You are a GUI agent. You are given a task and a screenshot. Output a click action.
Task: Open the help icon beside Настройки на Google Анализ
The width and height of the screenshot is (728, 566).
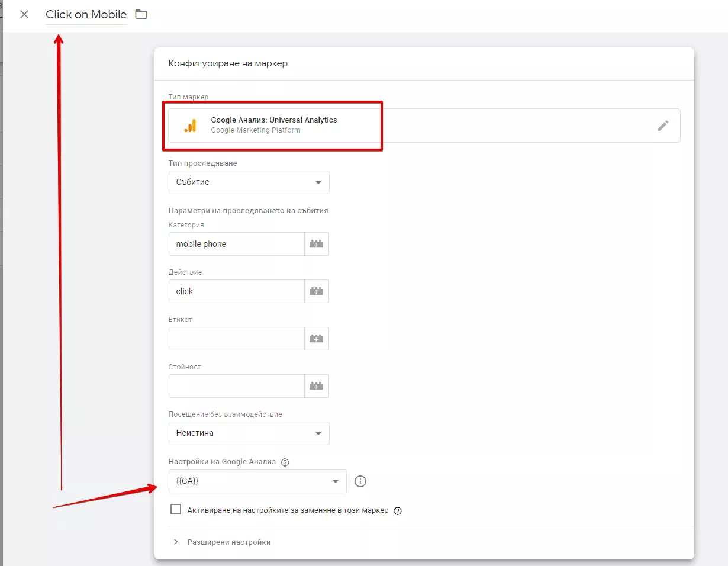(x=285, y=462)
